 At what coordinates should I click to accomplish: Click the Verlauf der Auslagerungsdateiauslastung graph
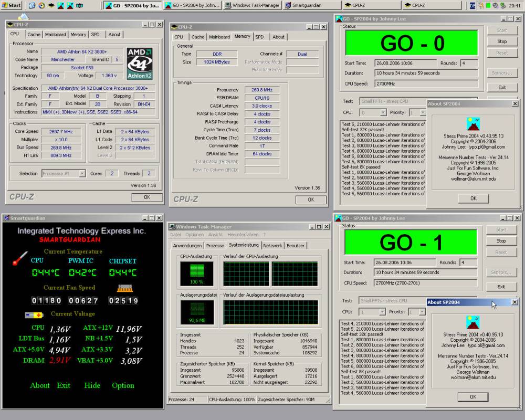coord(270,312)
